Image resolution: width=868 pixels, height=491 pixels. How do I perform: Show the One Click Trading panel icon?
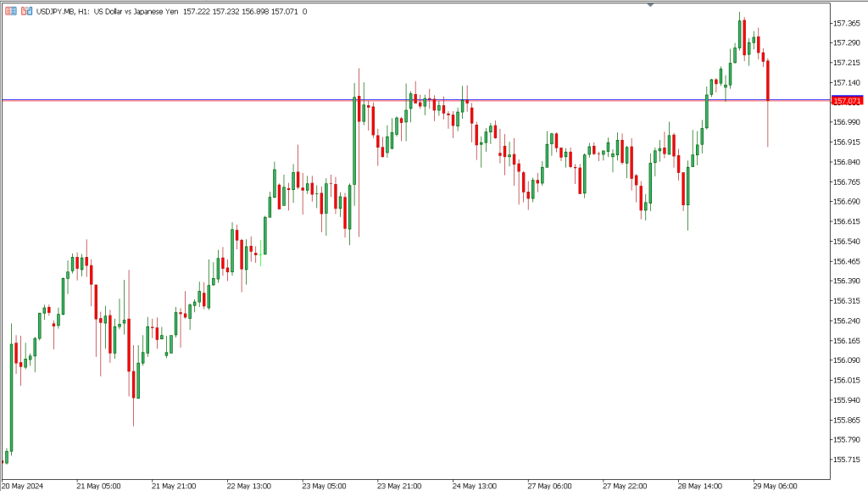pos(26,11)
